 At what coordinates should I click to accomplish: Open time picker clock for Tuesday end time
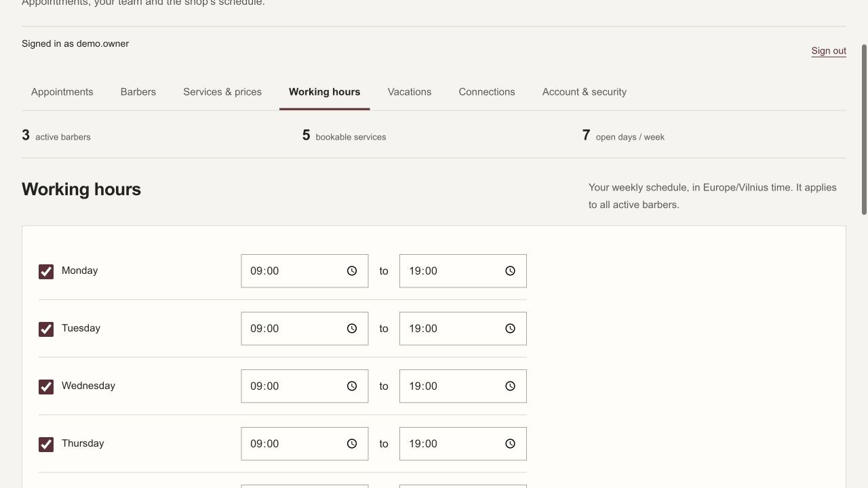pyautogui.click(x=511, y=329)
